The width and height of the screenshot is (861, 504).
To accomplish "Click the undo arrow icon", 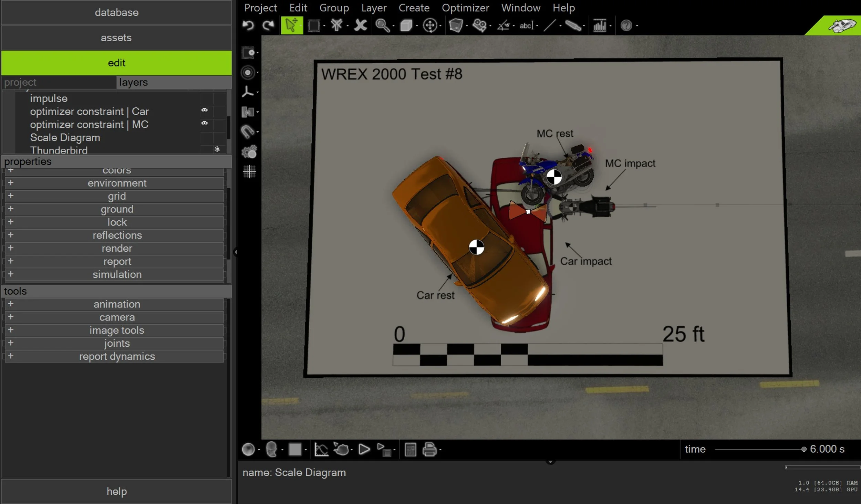I will pos(248,25).
